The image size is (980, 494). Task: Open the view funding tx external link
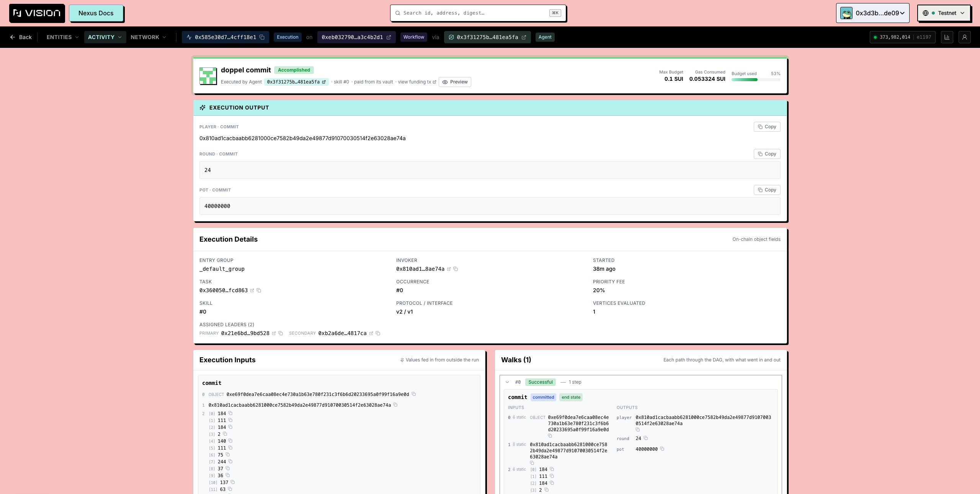pos(417,82)
